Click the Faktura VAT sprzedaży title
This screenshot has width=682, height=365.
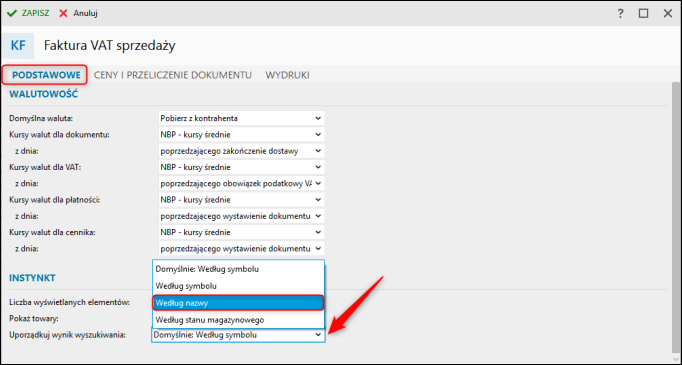[110, 46]
